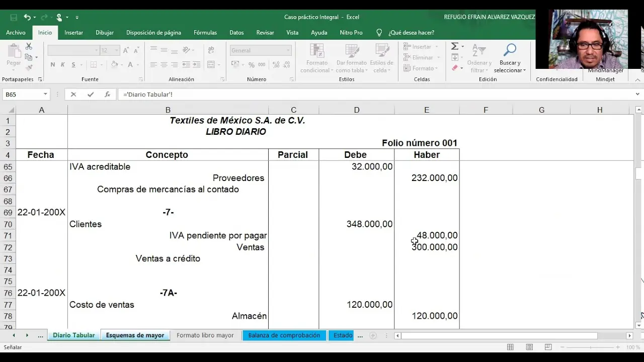
Task: Click the Cut scissors icon
Action: point(29,46)
